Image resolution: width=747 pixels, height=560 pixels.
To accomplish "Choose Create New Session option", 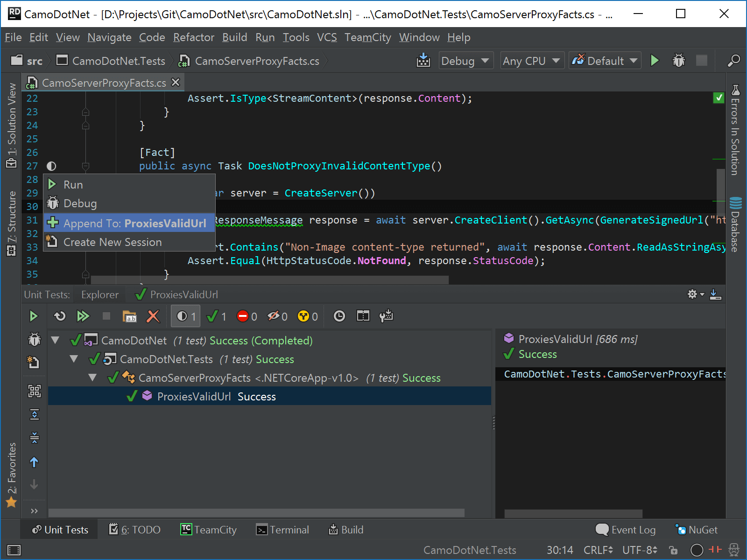I will click(129, 242).
